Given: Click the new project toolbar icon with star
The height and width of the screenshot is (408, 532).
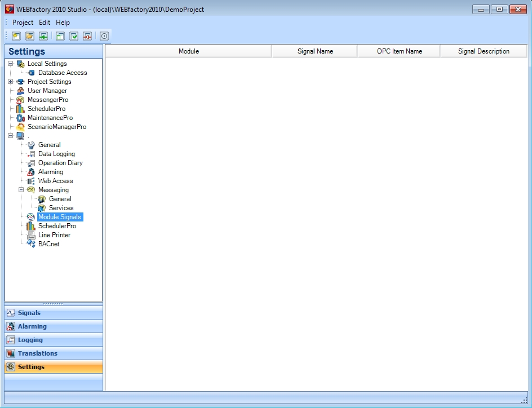Looking at the screenshot, I should tap(16, 36).
